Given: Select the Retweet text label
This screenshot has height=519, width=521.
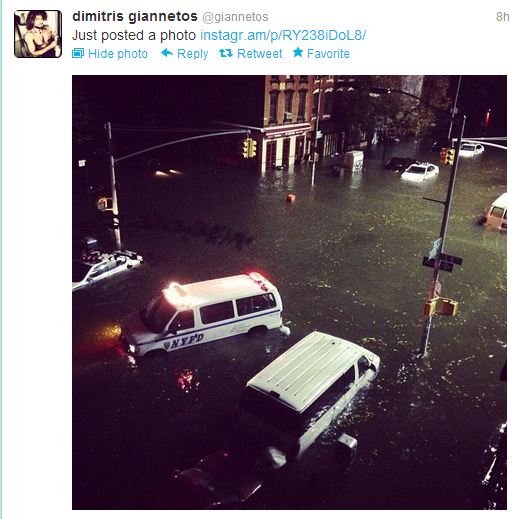Looking at the screenshot, I should point(260,54).
